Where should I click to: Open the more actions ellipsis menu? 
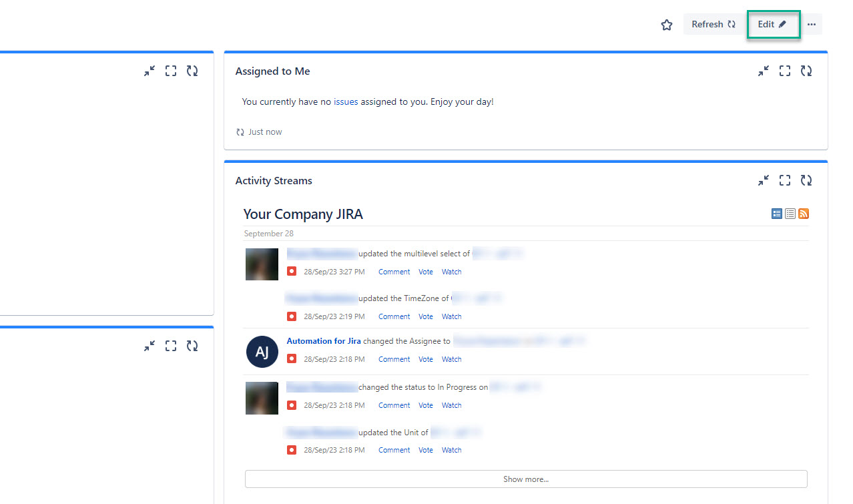811,25
